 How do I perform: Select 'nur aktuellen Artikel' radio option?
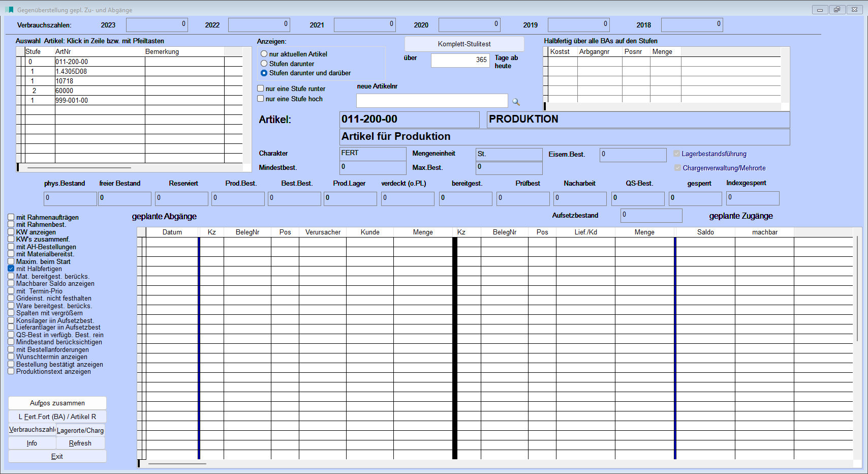(264, 54)
